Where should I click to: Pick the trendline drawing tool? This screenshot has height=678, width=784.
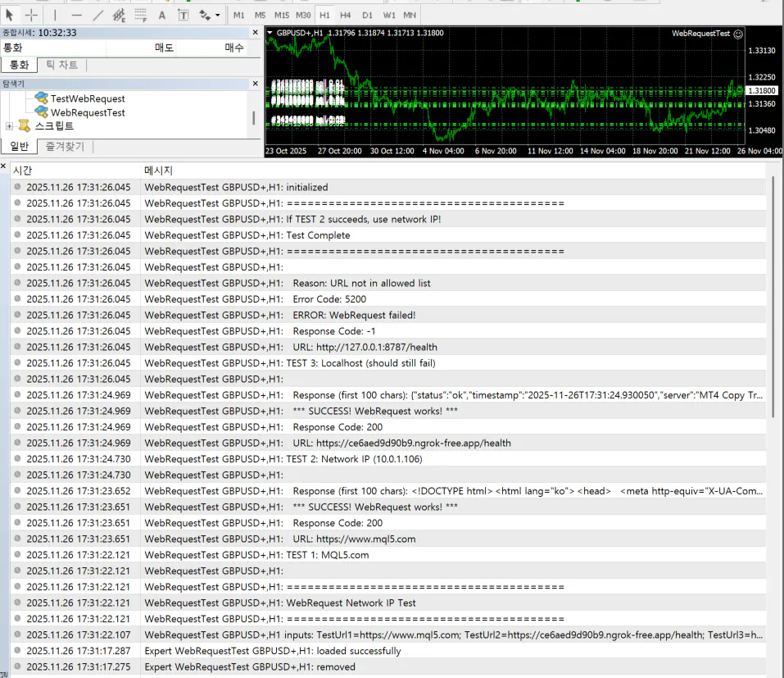pos(97,15)
